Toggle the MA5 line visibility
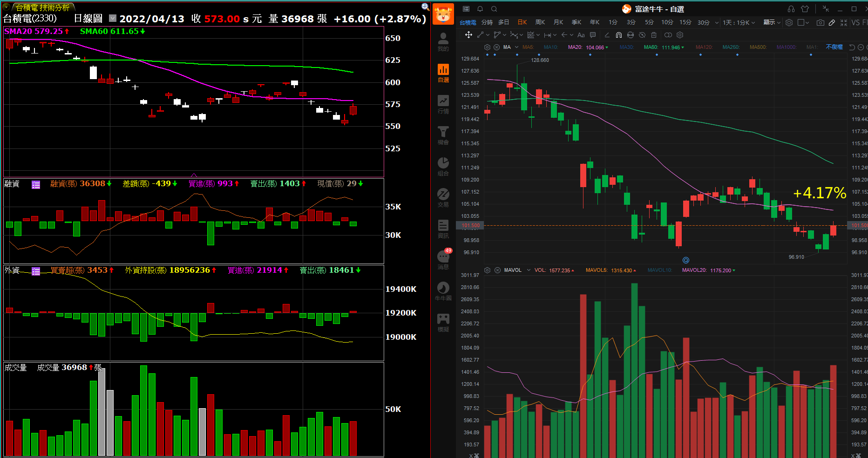Screen dimensions: 868x458 point(528,47)
